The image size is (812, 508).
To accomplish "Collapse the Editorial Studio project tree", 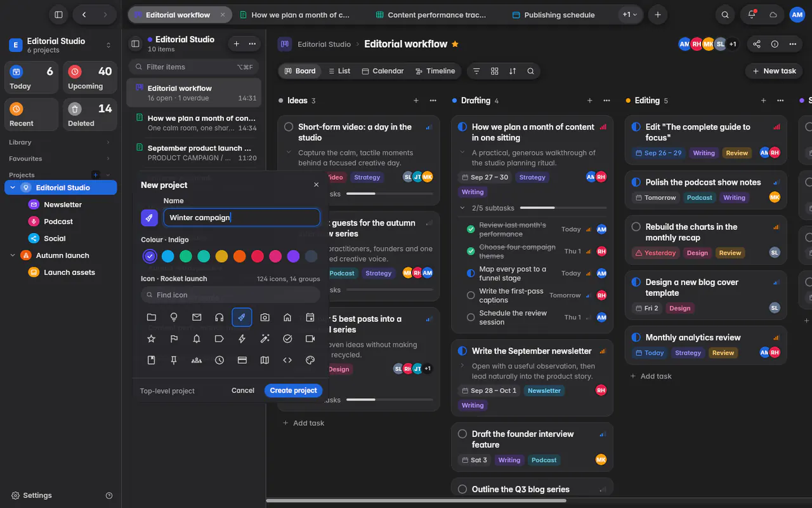I will tap(13, 187).
